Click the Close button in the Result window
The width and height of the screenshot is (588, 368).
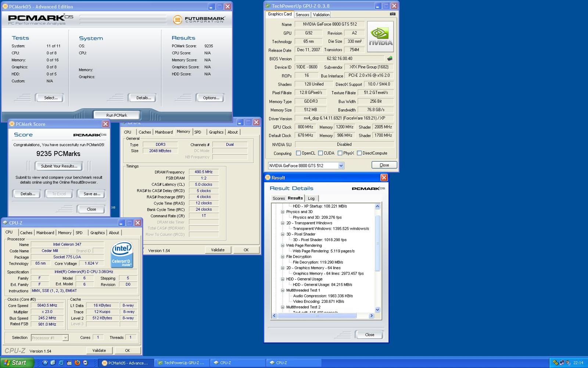click(369, 335)
